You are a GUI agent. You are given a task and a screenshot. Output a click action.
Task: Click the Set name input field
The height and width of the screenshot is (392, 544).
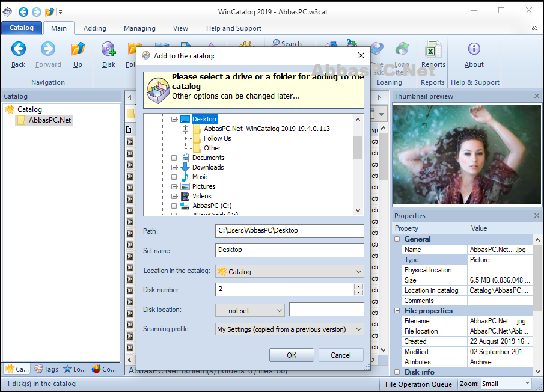[289, 250]
